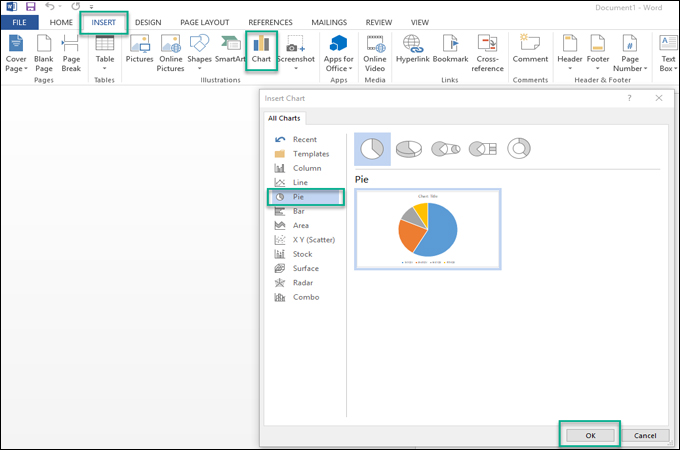Image resolution: width=680 pixels, height=450 pixels.
Task: Select the basic Pie subtype icon
Action: pos(372,149)
